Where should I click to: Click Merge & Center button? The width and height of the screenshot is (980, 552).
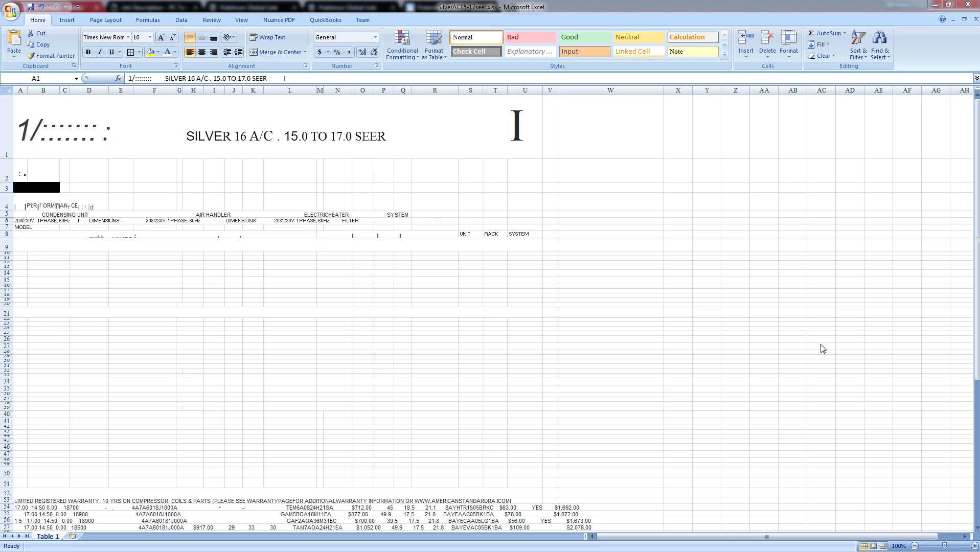[276, 52]
